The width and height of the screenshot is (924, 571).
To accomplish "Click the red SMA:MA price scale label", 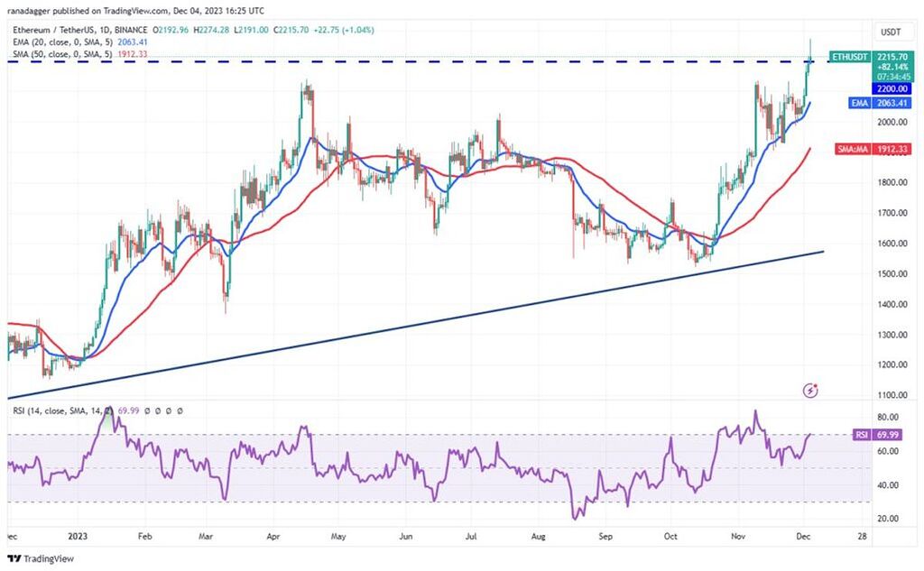I will [x=848, y=150].
